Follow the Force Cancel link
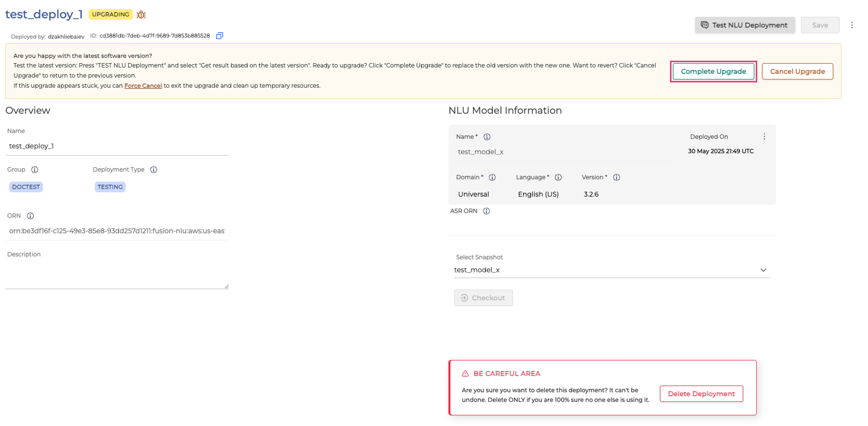The image size is (868, 426). [143, 86]
